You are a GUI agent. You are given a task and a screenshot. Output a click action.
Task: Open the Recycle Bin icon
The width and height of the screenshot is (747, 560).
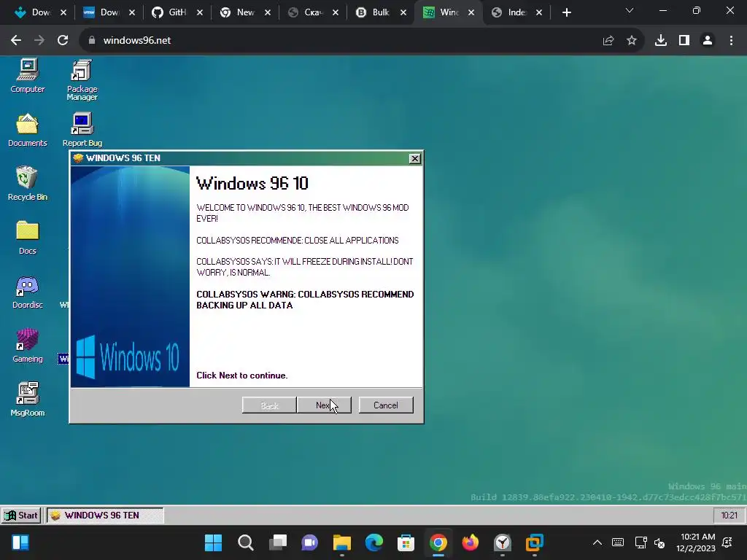[x=27, y=184]
